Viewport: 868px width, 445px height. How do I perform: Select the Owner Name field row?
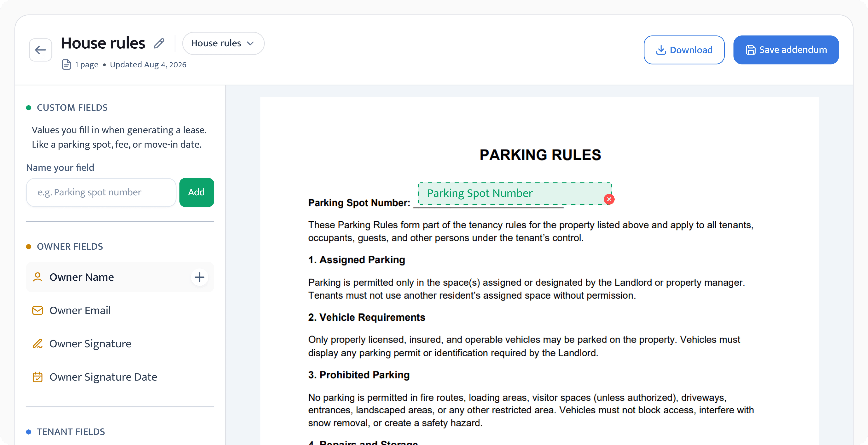coord(120,277)
